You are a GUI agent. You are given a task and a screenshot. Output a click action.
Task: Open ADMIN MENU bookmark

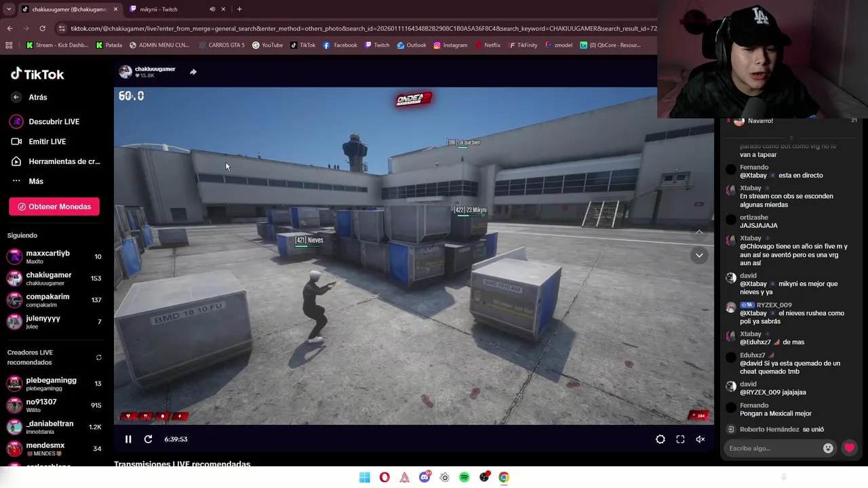[159, 45]
